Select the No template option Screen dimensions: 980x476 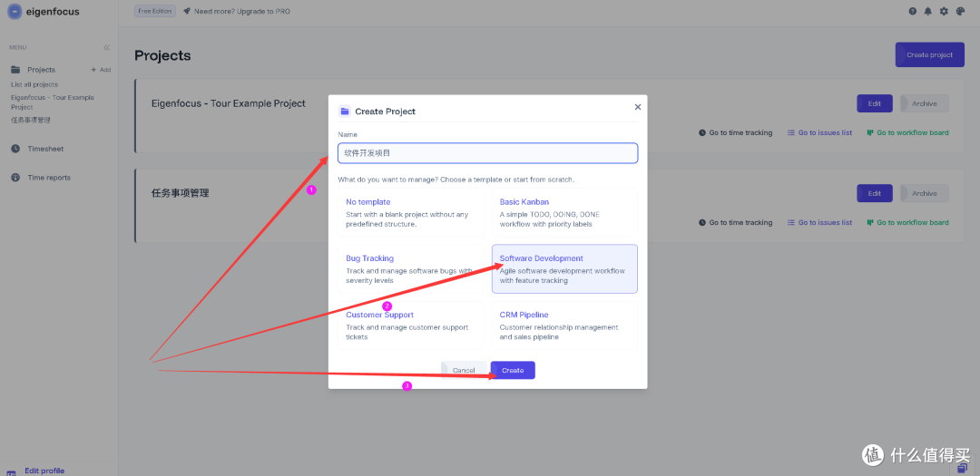(x=411, y=212)
